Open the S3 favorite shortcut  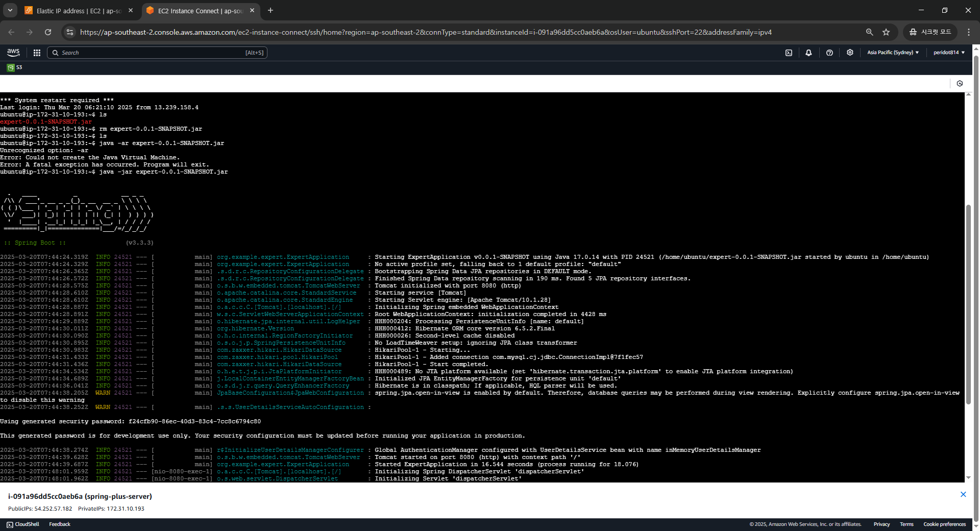15,67
